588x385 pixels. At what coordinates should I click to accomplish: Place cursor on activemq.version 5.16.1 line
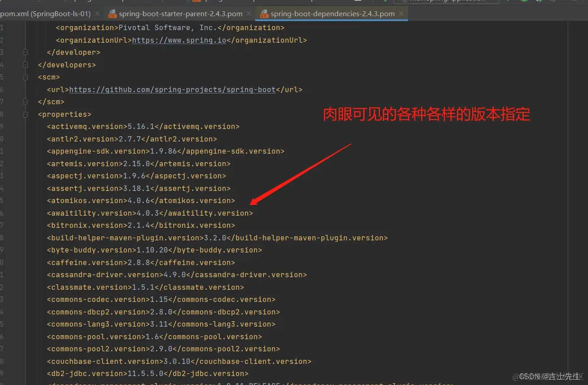[x=143, y=126]
